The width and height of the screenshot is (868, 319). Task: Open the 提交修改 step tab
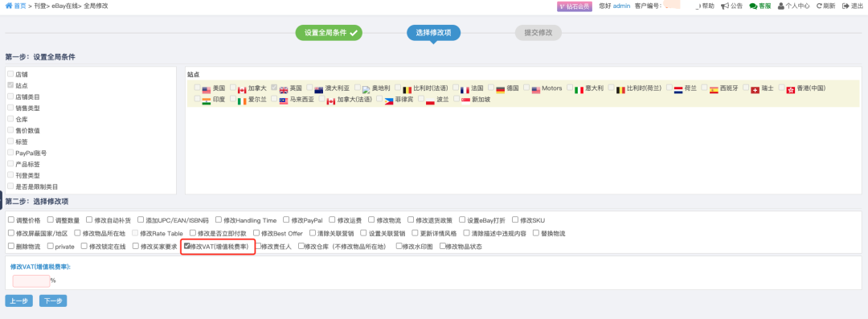(x=538, y=33)
